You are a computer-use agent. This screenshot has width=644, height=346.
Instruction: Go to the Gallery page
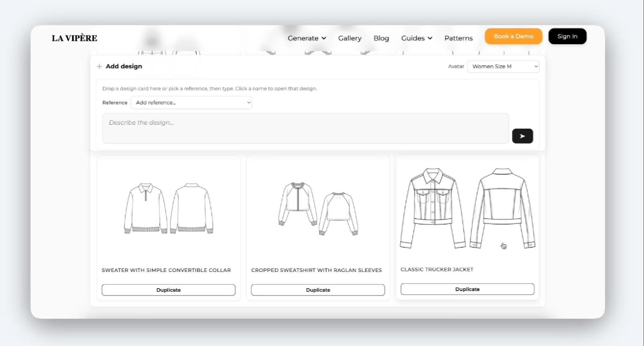[350, 38]
